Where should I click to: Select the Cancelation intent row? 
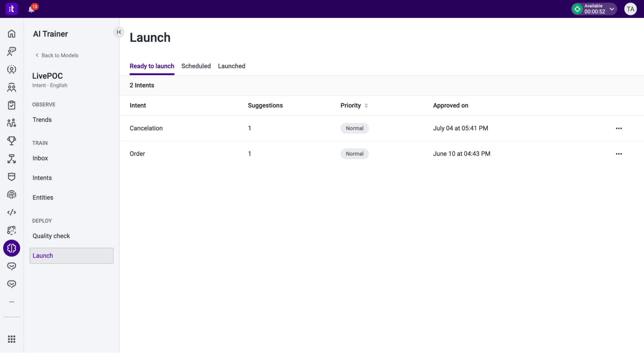coord(381,128)
